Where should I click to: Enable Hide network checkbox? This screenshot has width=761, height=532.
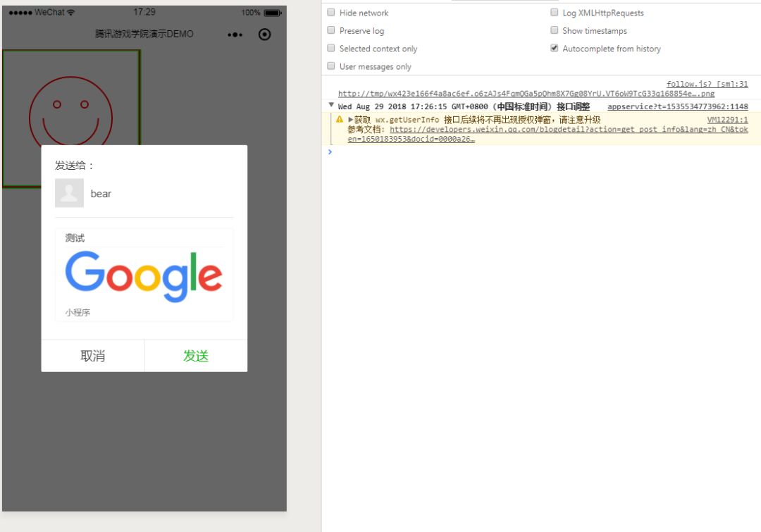coord(331,12)
